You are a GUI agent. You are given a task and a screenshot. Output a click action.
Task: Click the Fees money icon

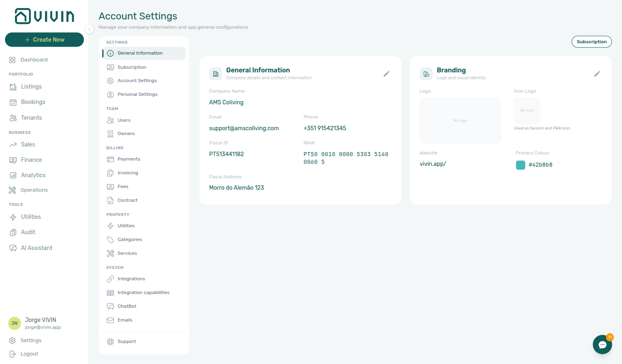coord(110,187)
